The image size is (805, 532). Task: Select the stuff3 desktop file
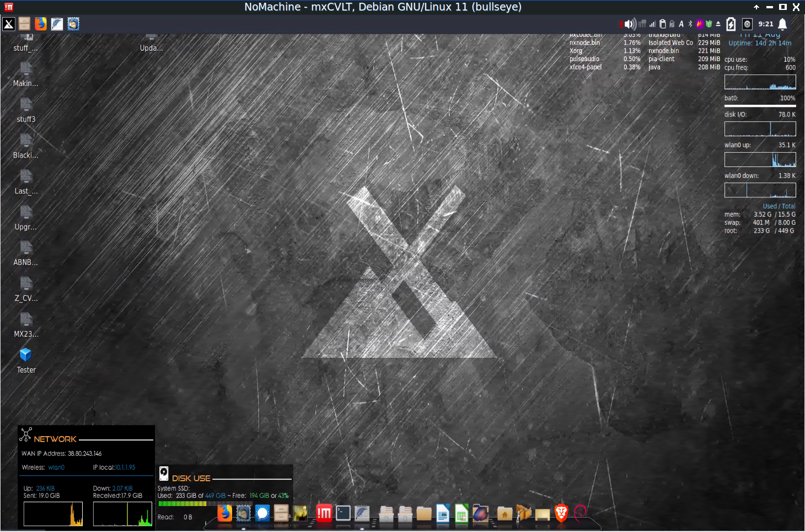click(26, 110)
